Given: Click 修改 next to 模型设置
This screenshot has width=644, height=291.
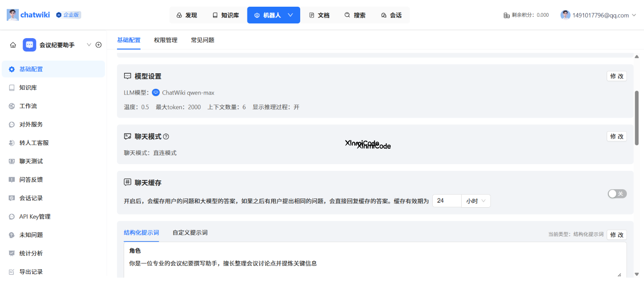Looking at the screenshot, I should tap(616, 76).
